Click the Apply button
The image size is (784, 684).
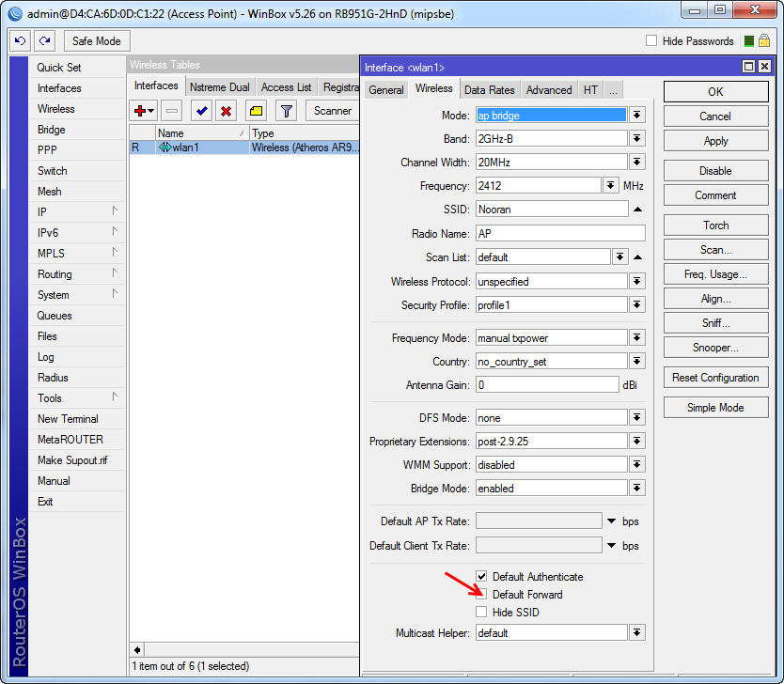(715, 141)
